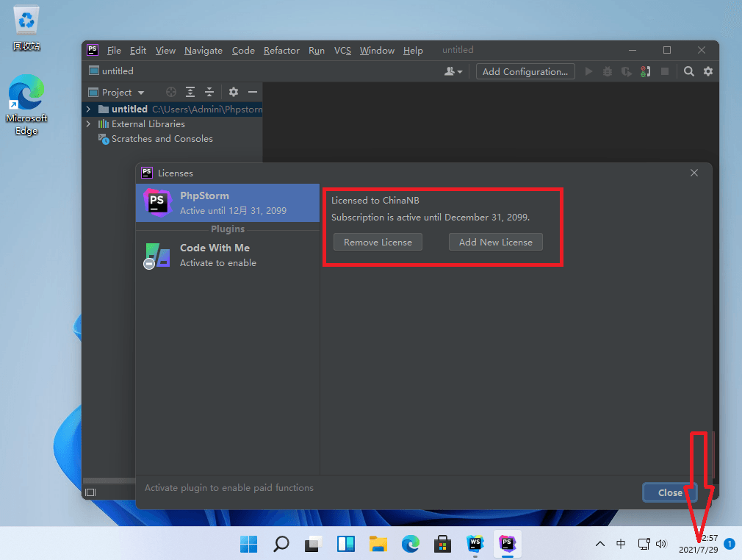Click Expand All icon in Project panel
Image resolution: width=742 pixels, height=560 pixels.
pos(190,92)
